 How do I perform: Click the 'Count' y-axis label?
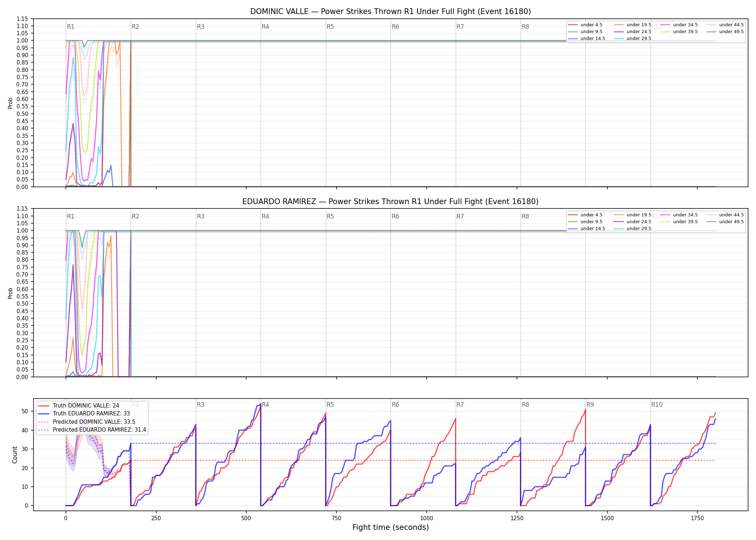15,455
